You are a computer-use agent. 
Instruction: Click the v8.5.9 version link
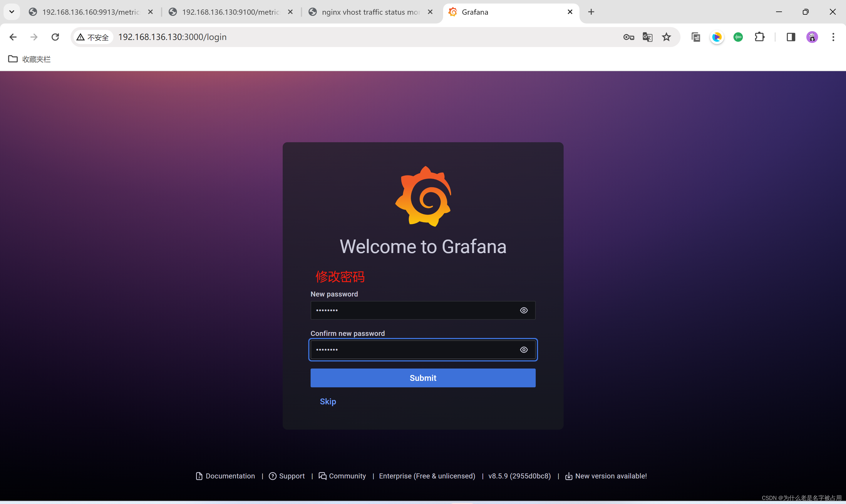click(x=520, y=476)
